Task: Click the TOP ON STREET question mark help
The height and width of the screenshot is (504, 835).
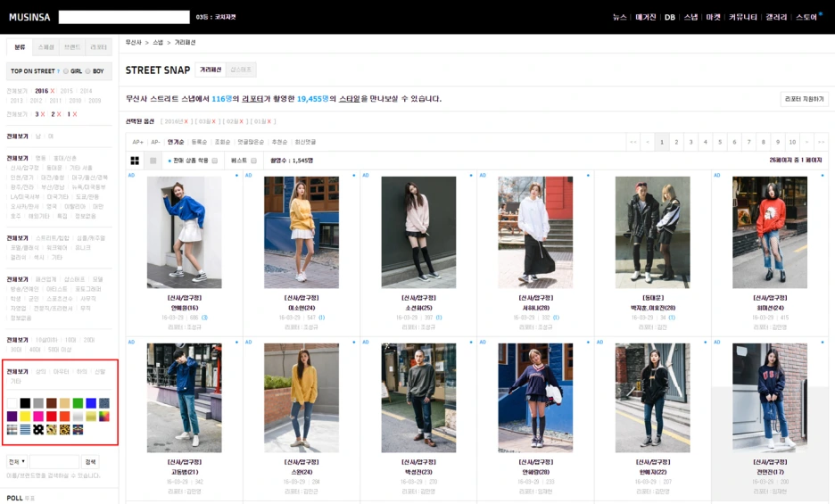Action: coord(58,71)
